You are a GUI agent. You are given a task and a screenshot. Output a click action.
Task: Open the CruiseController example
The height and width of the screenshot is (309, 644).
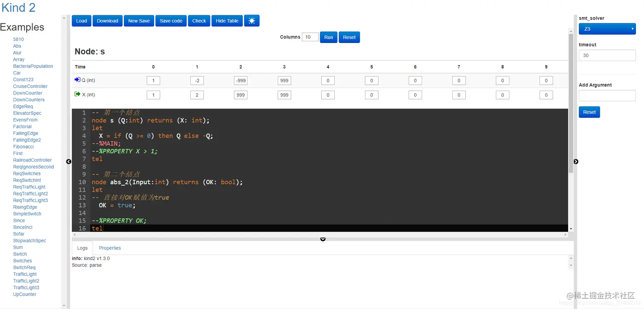[x=30, y=86]
